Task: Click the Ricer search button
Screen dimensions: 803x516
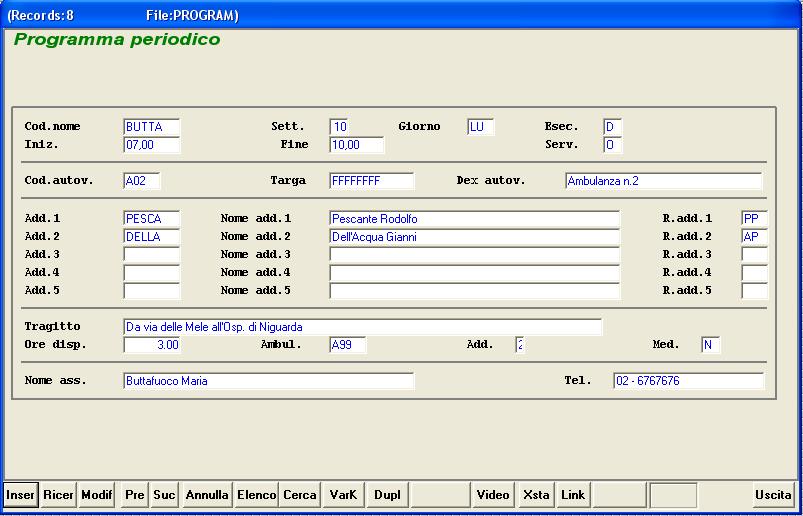Action: coord(58,495)
